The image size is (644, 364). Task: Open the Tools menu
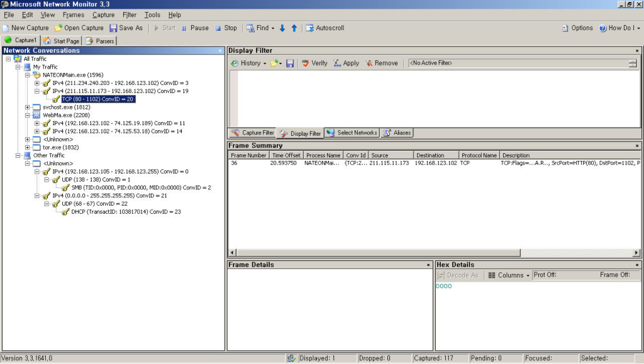tap(152, 14)
